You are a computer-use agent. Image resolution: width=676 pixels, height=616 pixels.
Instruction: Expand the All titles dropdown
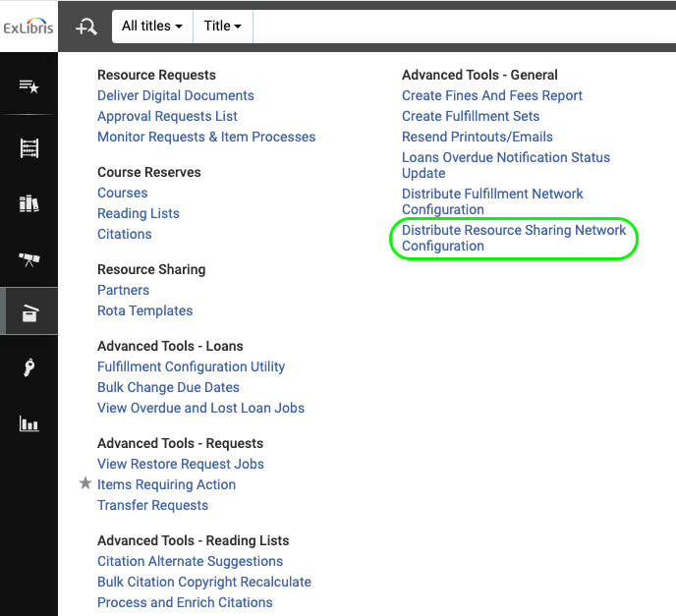[x=152, y=27]
